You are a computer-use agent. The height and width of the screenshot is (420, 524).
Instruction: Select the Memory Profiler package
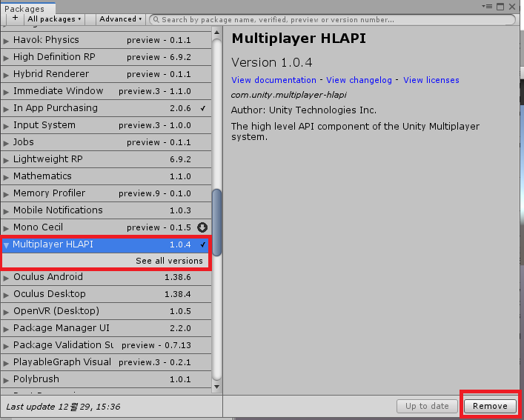tap(106, 193)
